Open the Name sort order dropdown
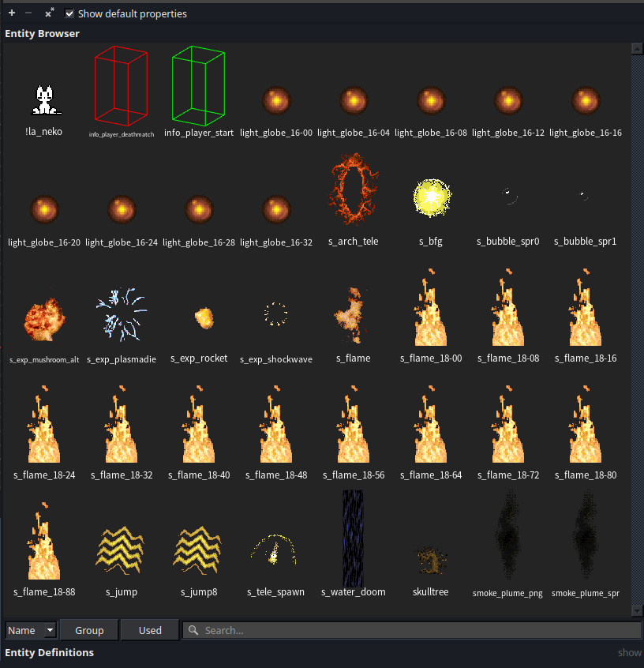Image resolution: width=644 pixels, height=668 pixels. pos(30,630)
